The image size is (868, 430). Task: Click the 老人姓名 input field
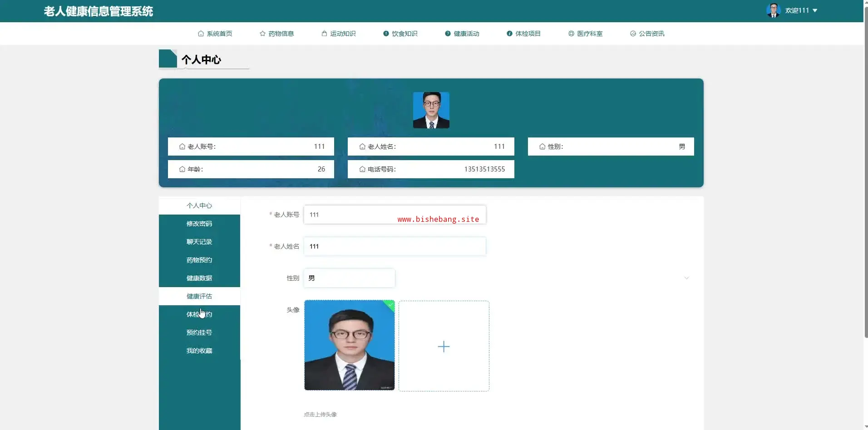coord(395,246)
